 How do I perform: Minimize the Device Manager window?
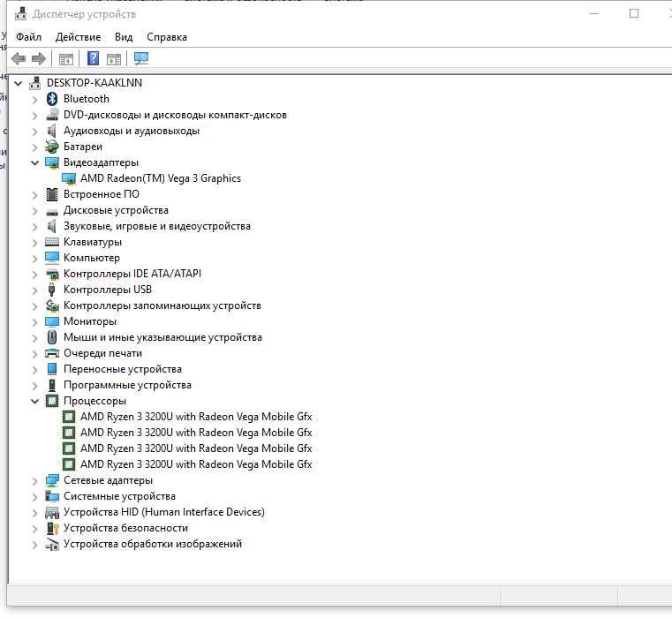click(x=594, y=14)
